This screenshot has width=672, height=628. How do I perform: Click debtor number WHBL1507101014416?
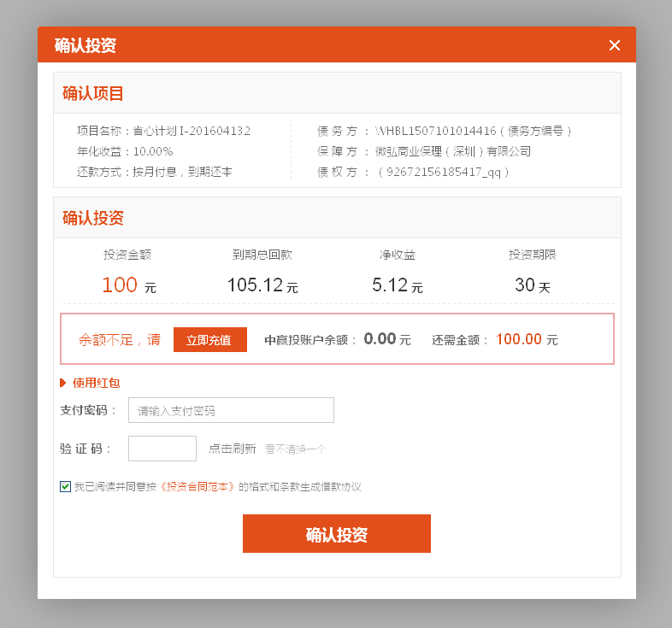[x=436, y=131]
